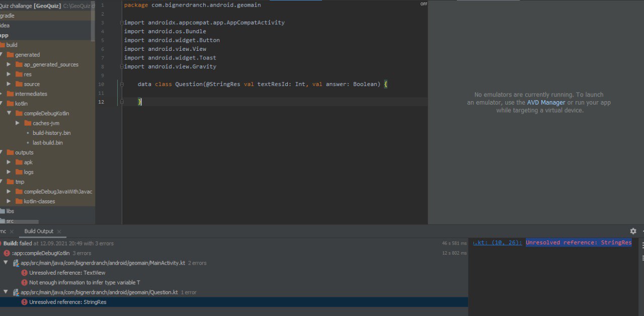Select Not enough information to infer error
Image resolution: width=644 pixels, height=316 pixels.
click(x=85, y=282)
